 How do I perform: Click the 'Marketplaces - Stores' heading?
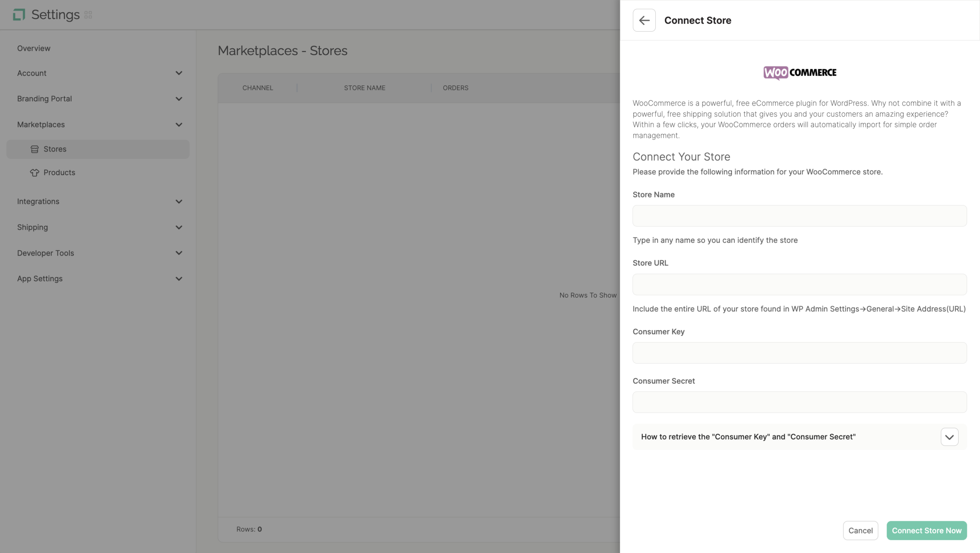(283, 51)
